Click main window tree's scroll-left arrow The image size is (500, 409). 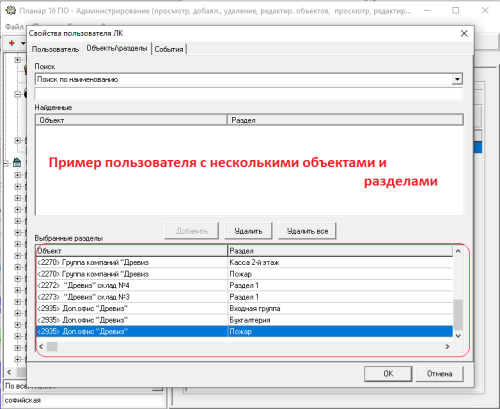coord(9,372)
